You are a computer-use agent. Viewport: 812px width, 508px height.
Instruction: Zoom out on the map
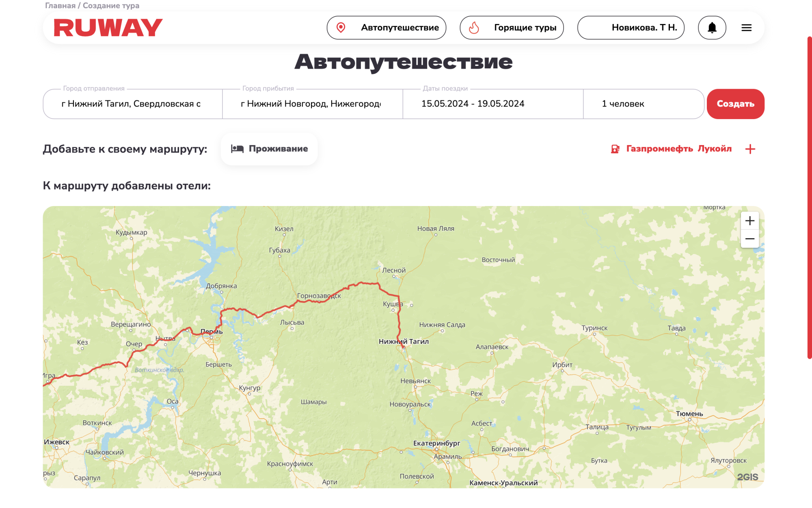click(x=750, y=239)
